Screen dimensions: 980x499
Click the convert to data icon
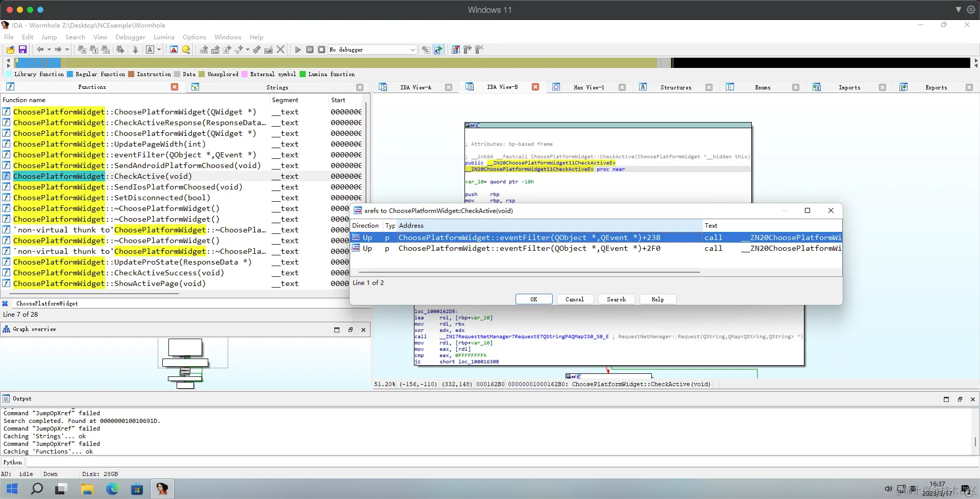[x=215, y=50]
